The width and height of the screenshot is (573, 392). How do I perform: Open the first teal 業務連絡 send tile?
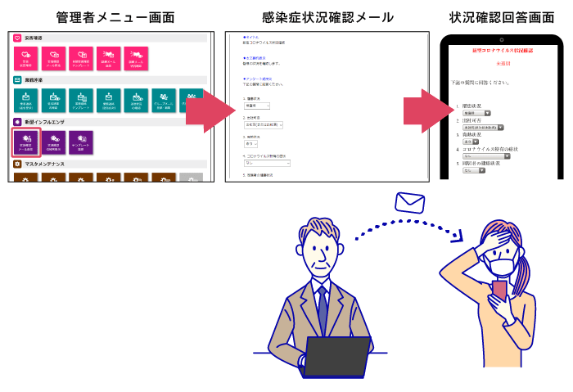[25, 100]
